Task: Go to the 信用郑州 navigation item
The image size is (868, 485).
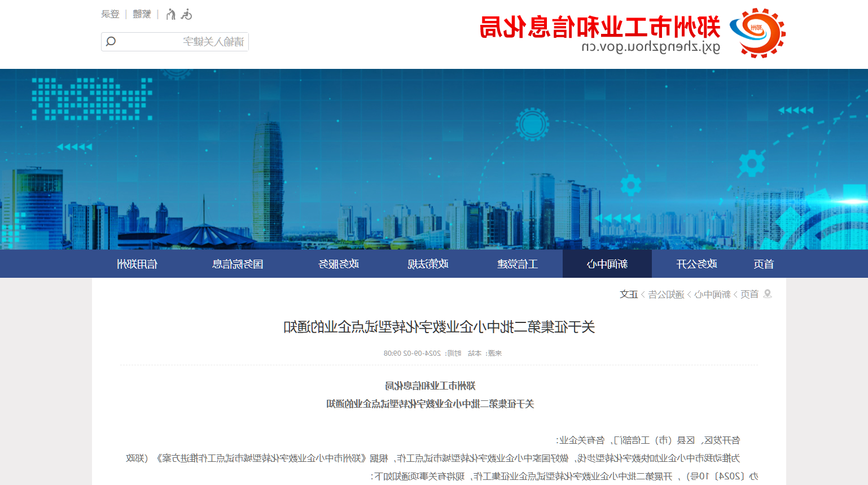Action: pyautogui.click(x=137, y=264)
